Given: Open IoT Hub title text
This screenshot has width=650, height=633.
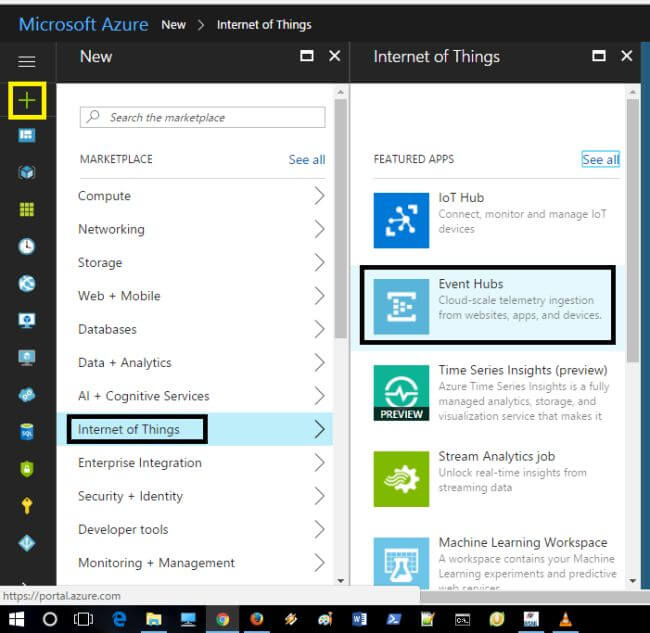Looking at the screenshot, I should click(461, 198).
